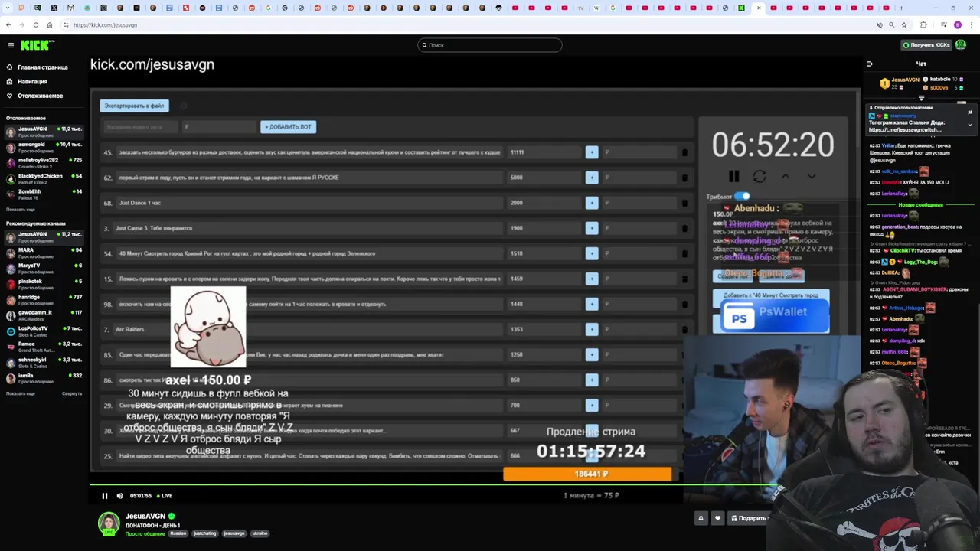Open gawddamm_it recommended channel
Image resolution: width=980 pixels, height=551 pixels.
click(x=43, y=315)
